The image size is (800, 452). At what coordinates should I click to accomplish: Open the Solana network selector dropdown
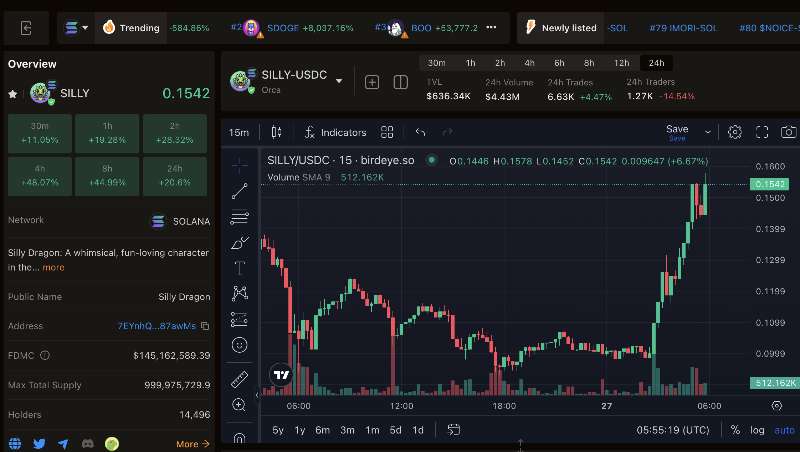77,28
